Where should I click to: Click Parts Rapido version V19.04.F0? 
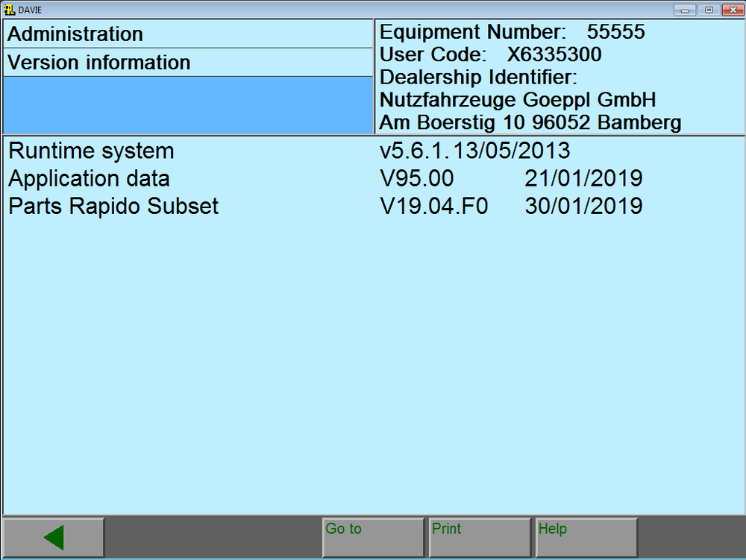pyautogui.click(x=434, y=206)
